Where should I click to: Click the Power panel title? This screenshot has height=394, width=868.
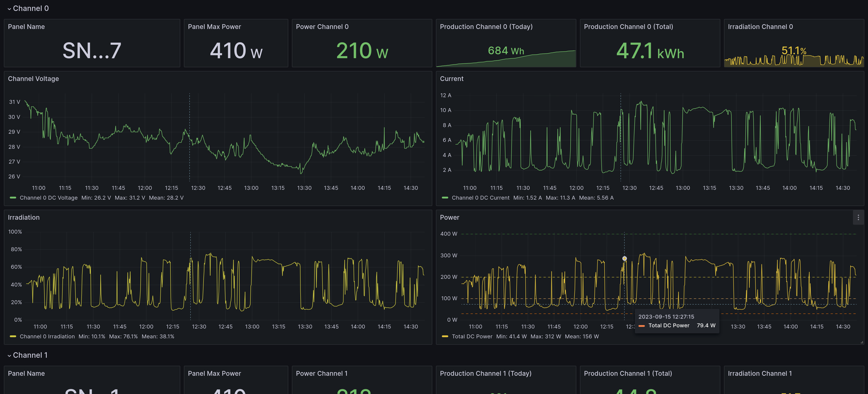pos(450,218)
